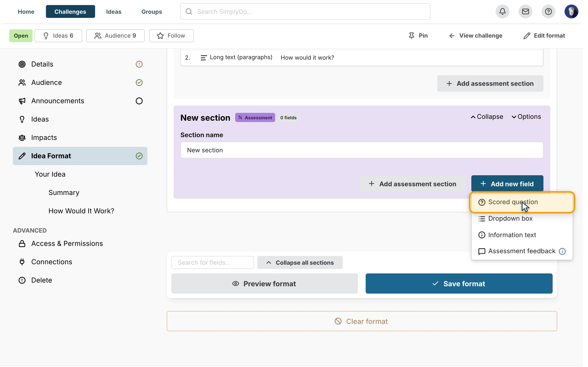Open the user profile avatar
This screenshot has width=588, height=367.
coord(571,11)
